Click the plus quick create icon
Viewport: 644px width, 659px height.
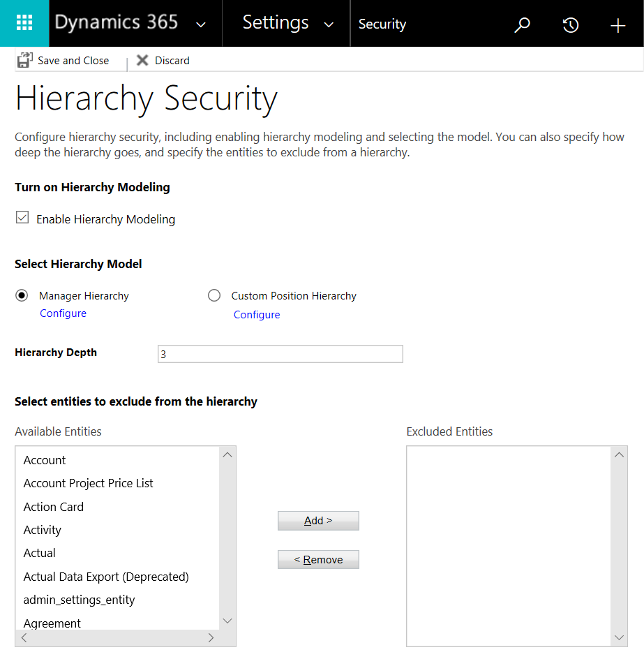tap(617, 24)
